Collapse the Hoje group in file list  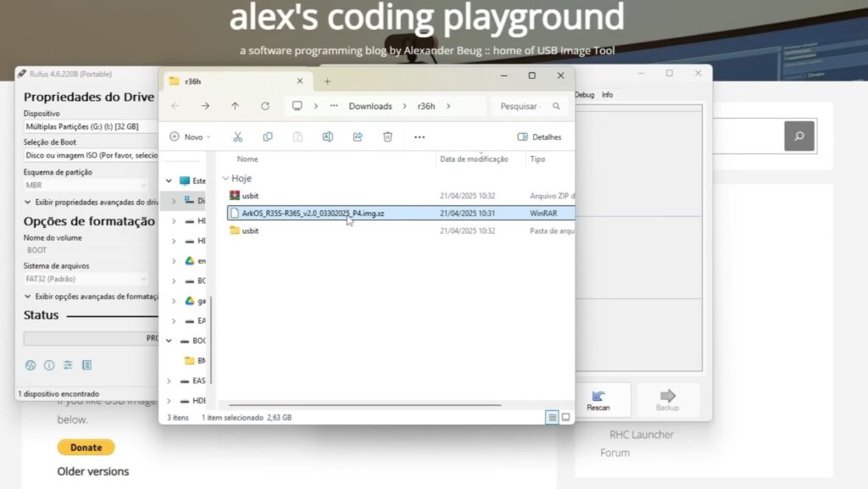point(225,178)
